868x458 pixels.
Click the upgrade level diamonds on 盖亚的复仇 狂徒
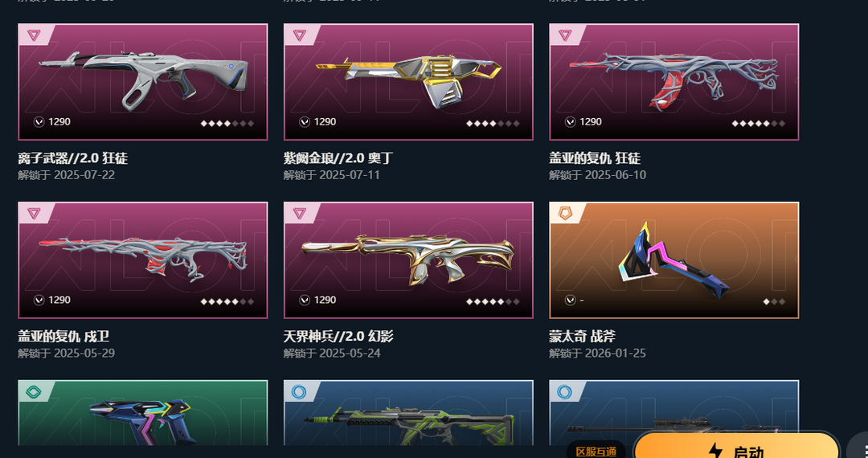[759, 124]
